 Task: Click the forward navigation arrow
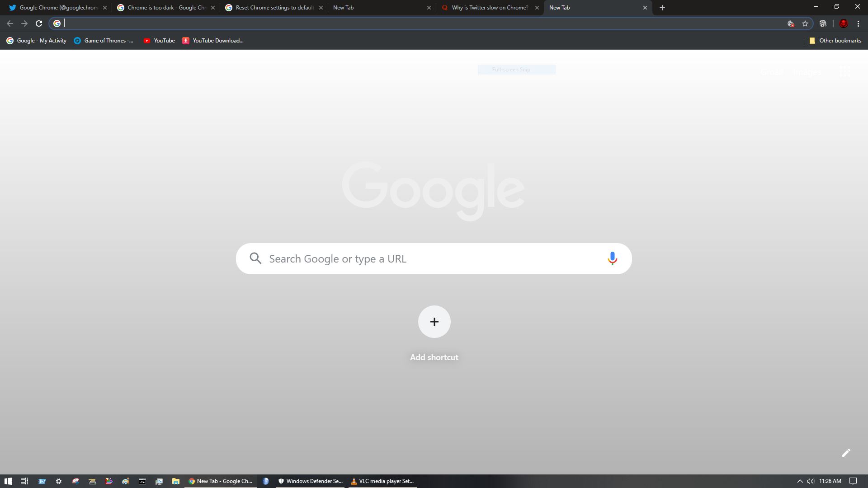tap(24, 23)
